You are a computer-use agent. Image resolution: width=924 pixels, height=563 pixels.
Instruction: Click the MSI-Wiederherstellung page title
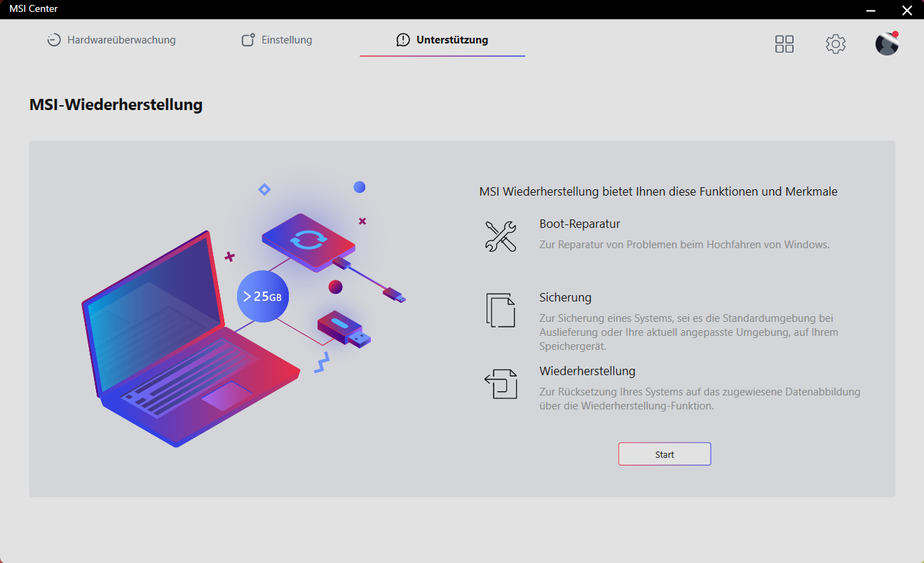click(x=116, y=105)
